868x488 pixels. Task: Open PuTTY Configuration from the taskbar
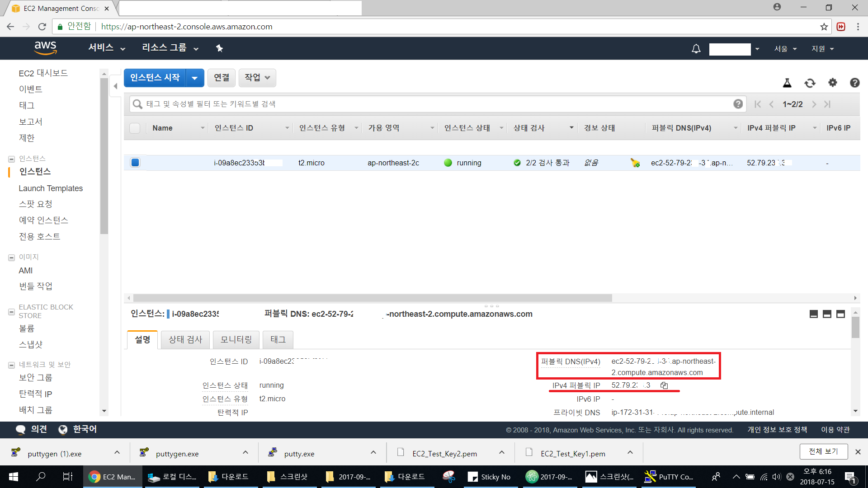tap(669, 477)
